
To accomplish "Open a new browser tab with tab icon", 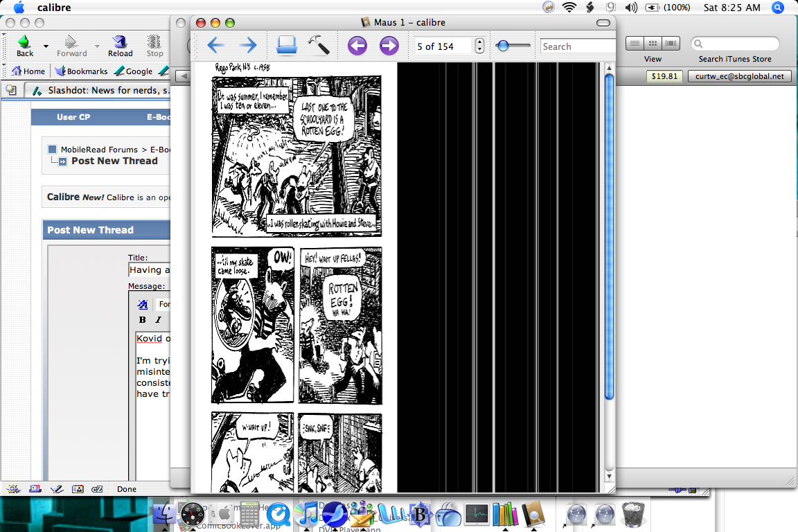I will (11, 90).
